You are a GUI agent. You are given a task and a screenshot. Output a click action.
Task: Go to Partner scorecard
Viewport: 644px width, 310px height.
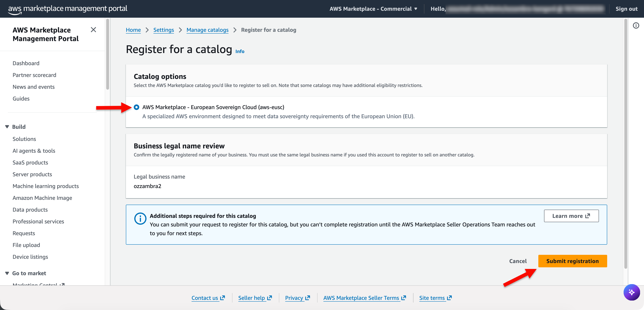35,75
